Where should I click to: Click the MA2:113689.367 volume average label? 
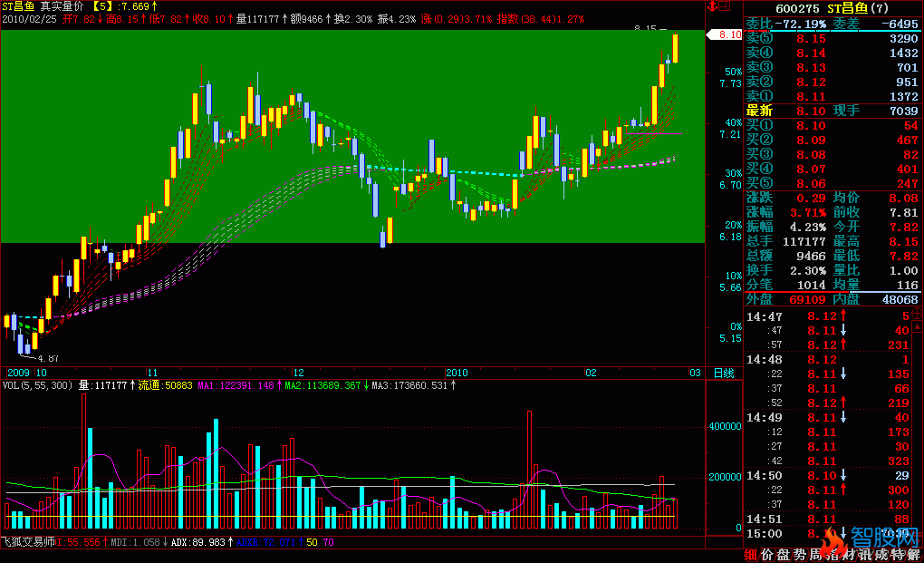point(322,385)
